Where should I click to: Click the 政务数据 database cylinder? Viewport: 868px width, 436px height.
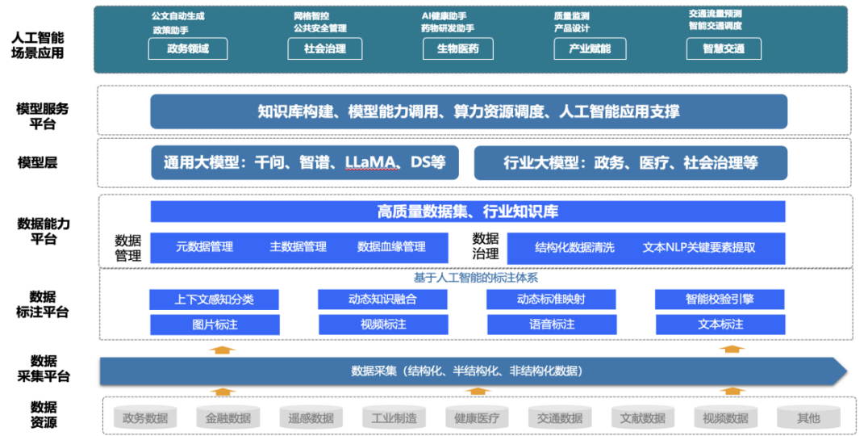pyautogui.click(x=145, y=417)
